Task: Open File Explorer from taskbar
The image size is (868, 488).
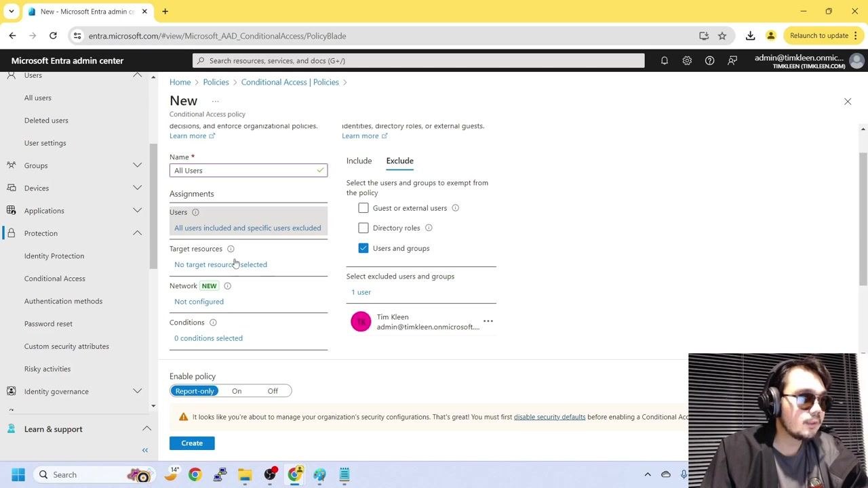Action: 245,474
